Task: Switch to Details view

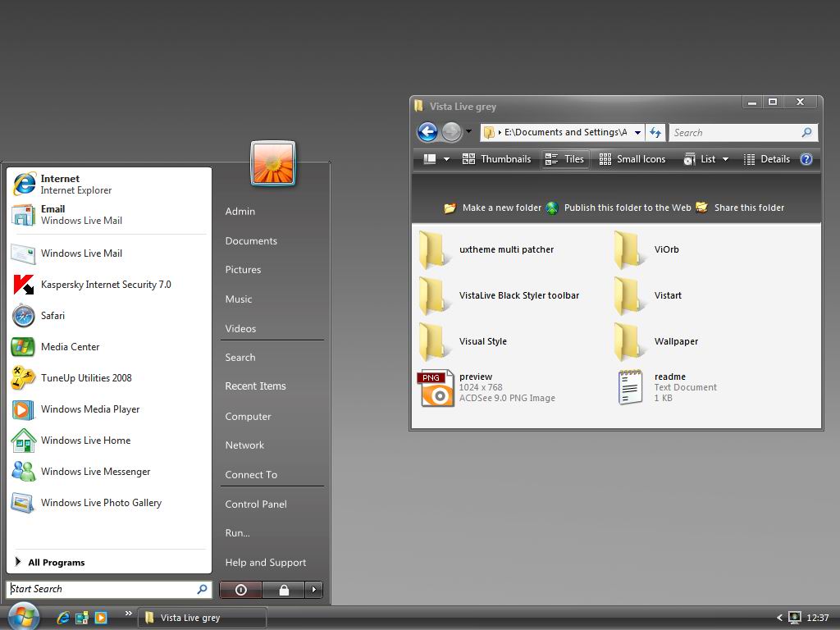Action: (767, 159)
